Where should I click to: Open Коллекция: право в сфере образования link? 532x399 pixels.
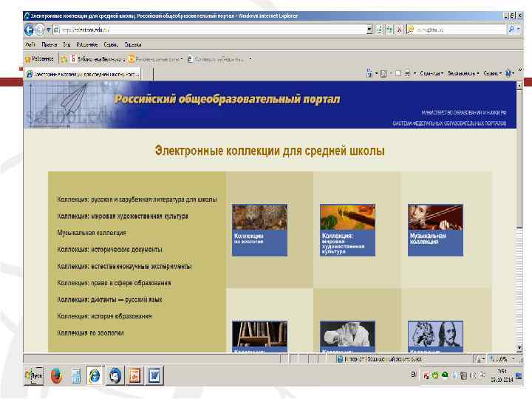point(114,283)
